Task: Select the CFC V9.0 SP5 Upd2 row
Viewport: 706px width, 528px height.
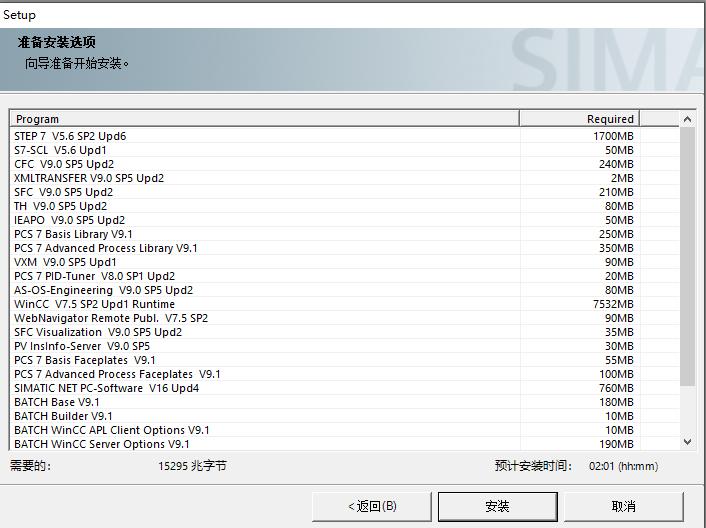Action: [x=344, y=164]
